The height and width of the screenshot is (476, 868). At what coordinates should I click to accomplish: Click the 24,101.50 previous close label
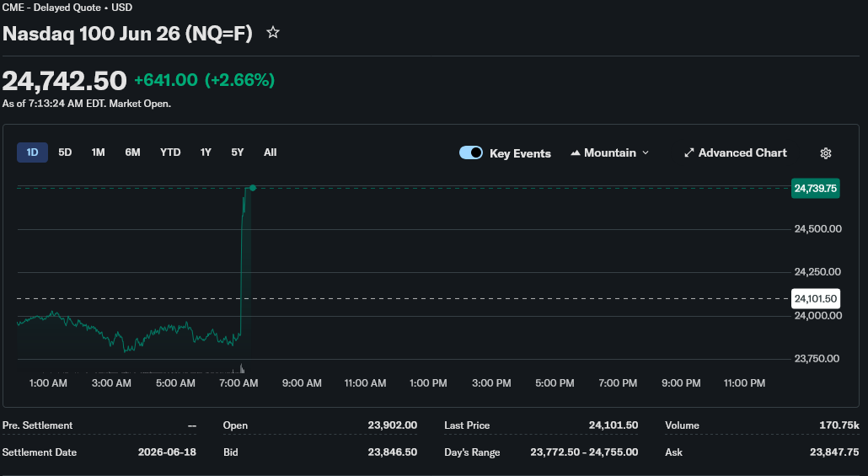[x=816, y=299]
